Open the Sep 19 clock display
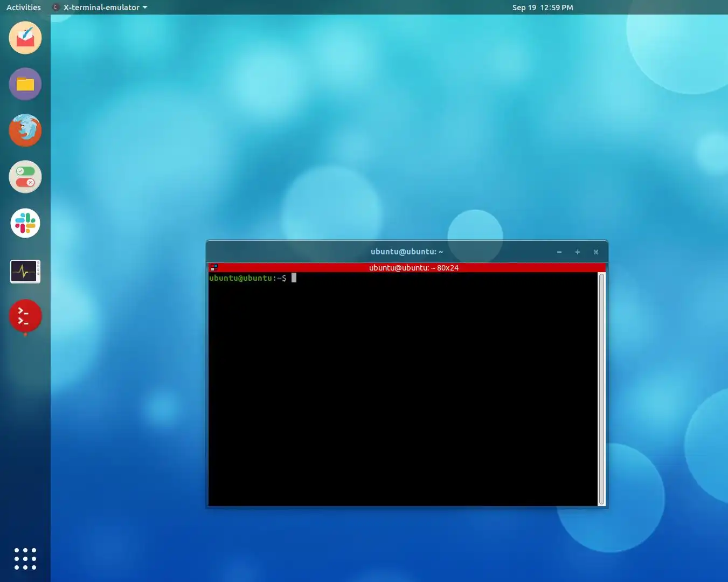Screen dimensions: 728x582 [543, 7]
